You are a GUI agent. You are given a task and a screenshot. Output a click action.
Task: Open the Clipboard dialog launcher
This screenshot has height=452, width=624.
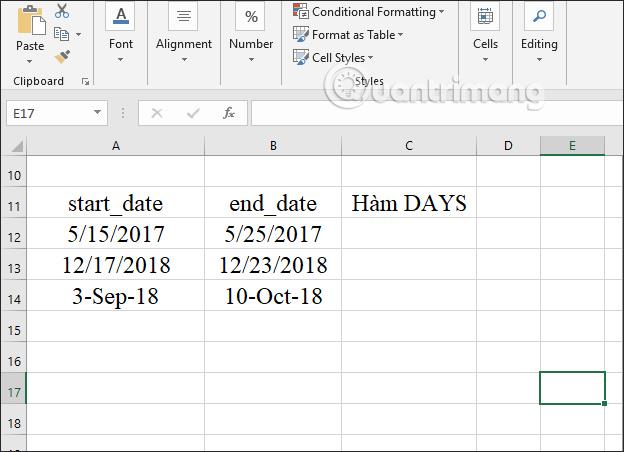point(85,82)
